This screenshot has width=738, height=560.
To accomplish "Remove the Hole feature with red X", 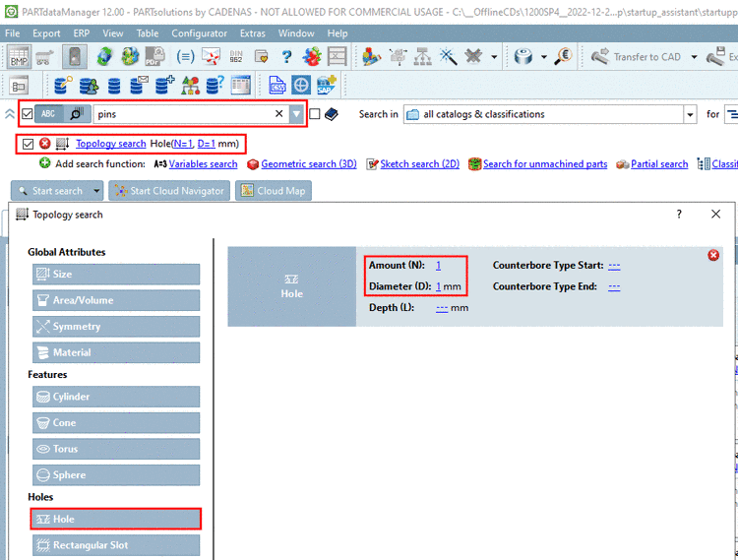I will pos(713,255).
